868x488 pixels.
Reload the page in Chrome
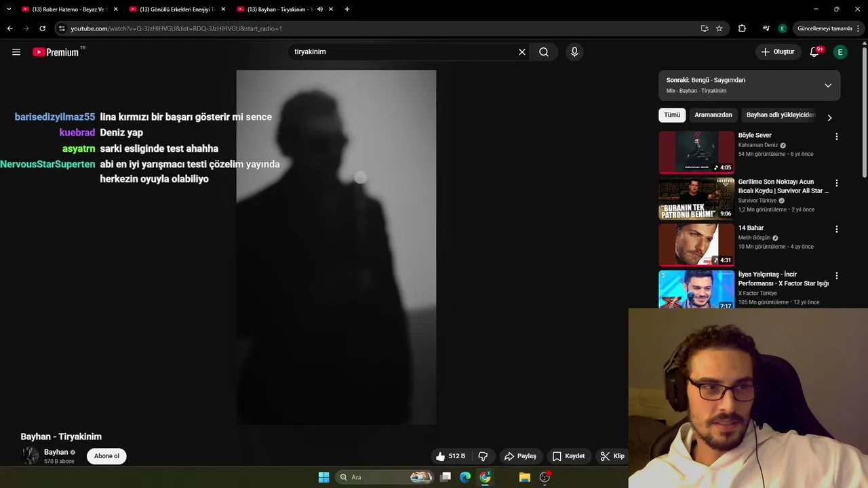[x=42, y=28]
